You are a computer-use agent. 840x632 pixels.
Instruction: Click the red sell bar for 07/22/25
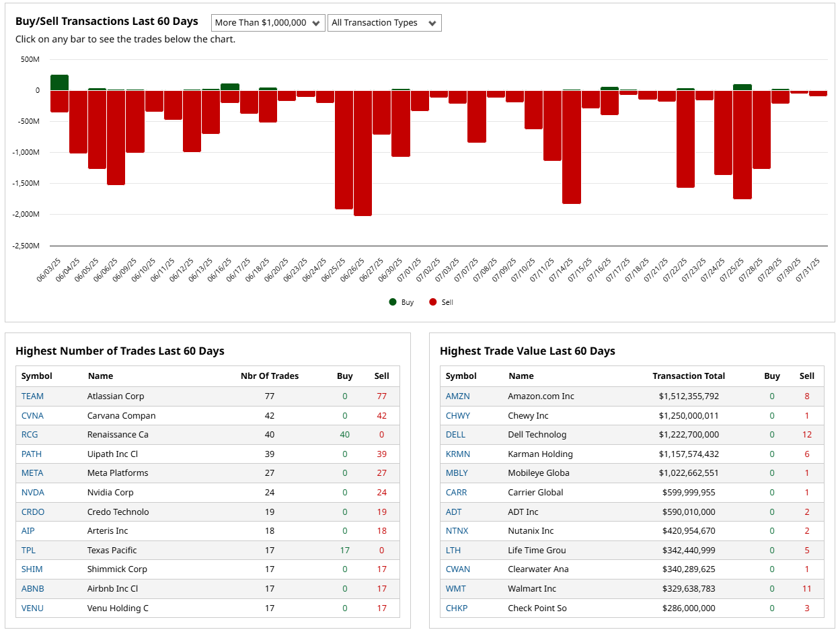point(685,139)
